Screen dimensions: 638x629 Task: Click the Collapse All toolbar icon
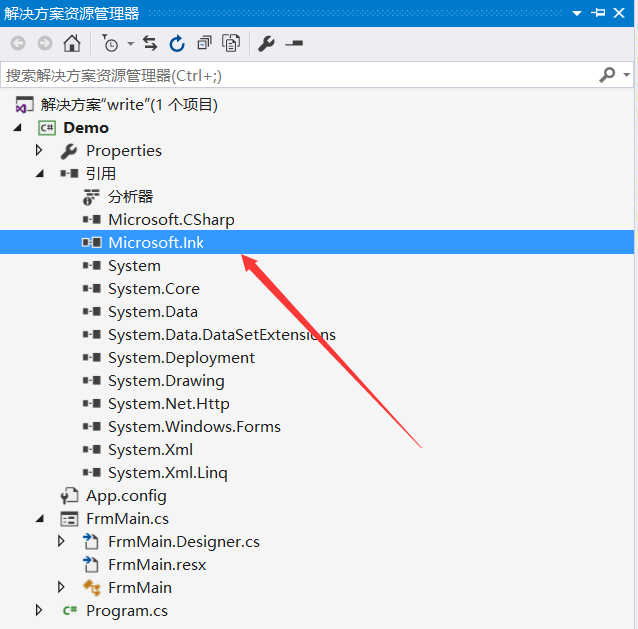pos(204,43)
